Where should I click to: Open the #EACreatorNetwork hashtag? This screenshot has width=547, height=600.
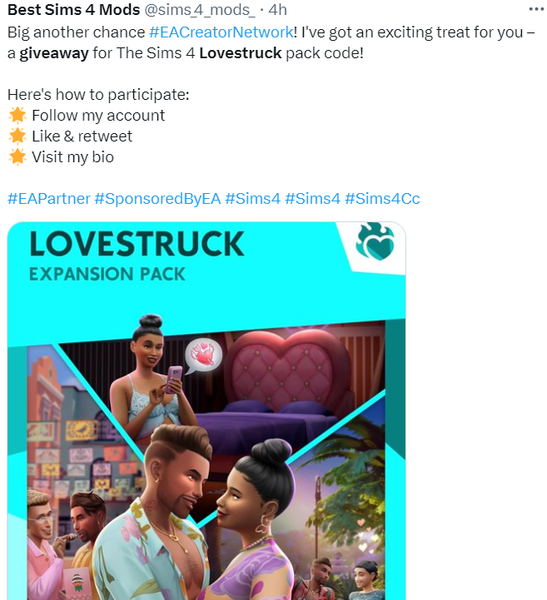(221, 32)
